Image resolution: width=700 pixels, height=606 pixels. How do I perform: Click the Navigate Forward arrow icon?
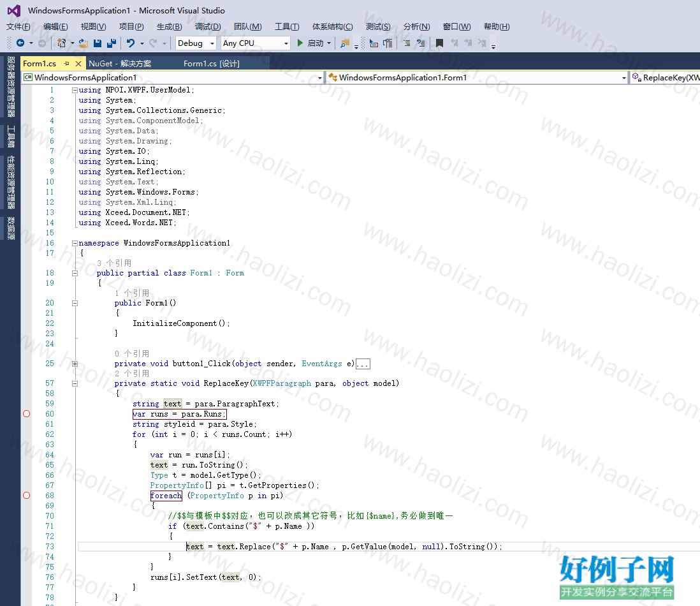click(41, 43)
